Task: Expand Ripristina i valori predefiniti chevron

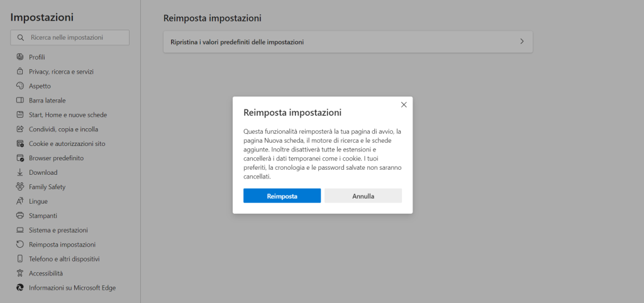Action: coord(521,41)
